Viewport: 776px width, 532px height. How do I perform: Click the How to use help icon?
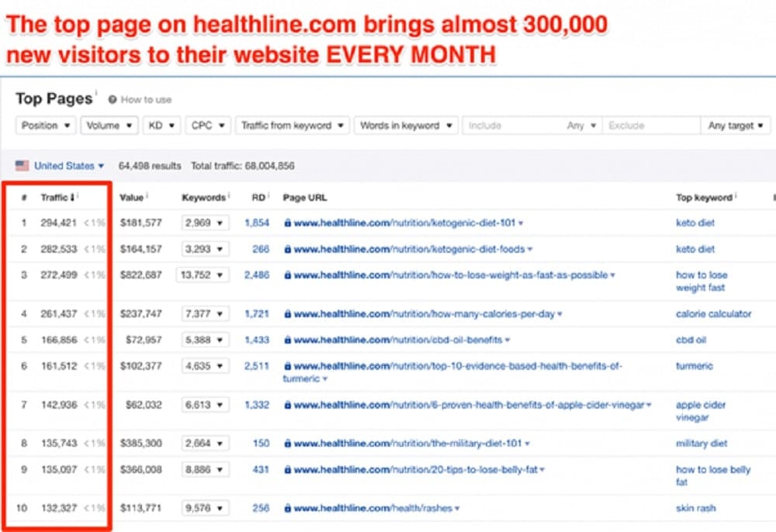pos(113,100)
